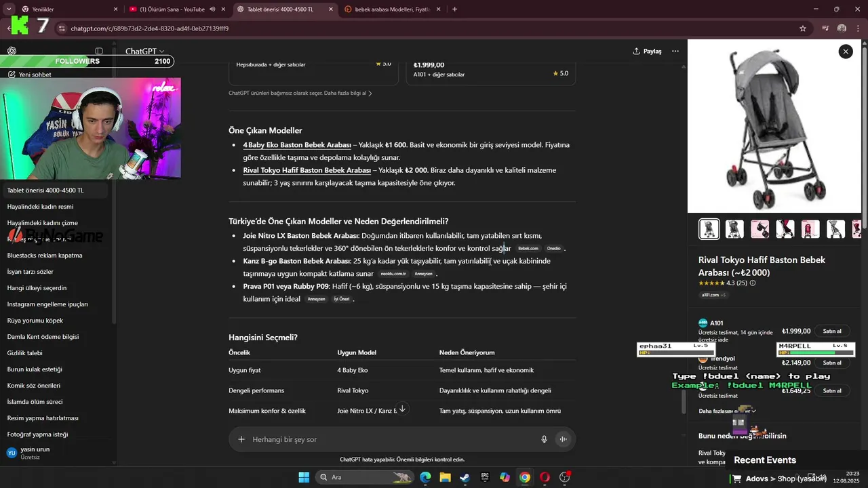Open the Hayalindeki kadın resmi chat
868x488 pixels.
pos(55,207)
